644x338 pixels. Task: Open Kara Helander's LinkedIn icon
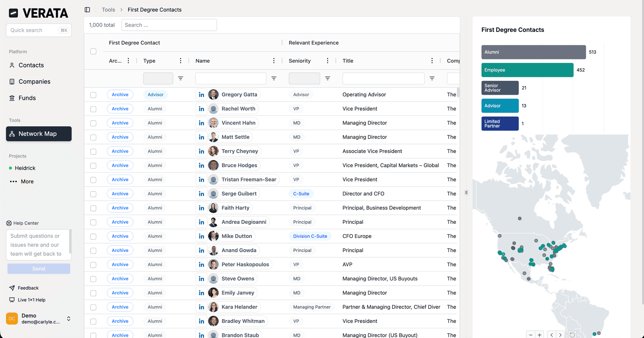point(201,307)
